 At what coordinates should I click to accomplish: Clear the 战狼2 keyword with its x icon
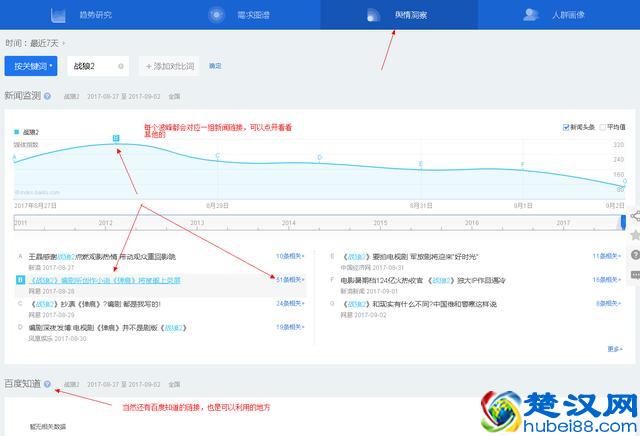[121, 66]
